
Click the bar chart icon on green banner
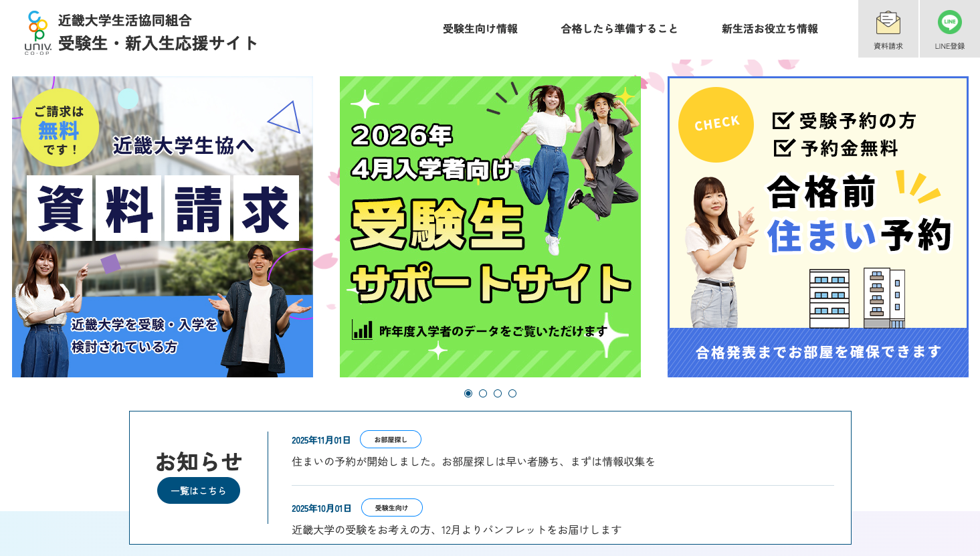pos(362,330)
